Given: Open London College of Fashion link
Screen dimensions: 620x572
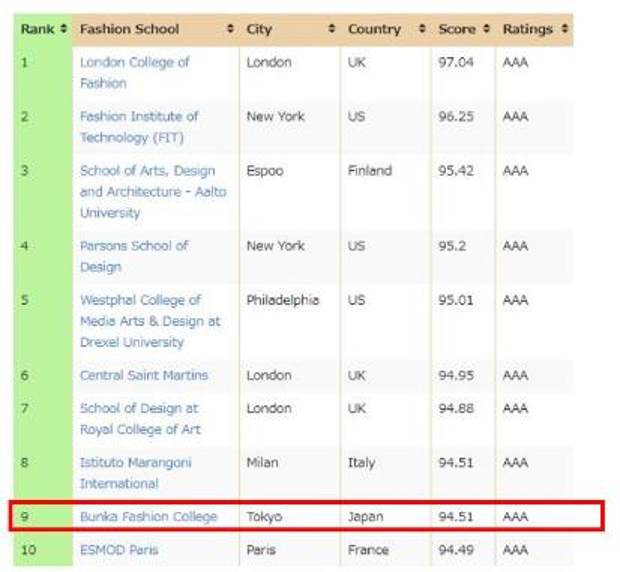Looking at the screenshot, I should (134, 73).
